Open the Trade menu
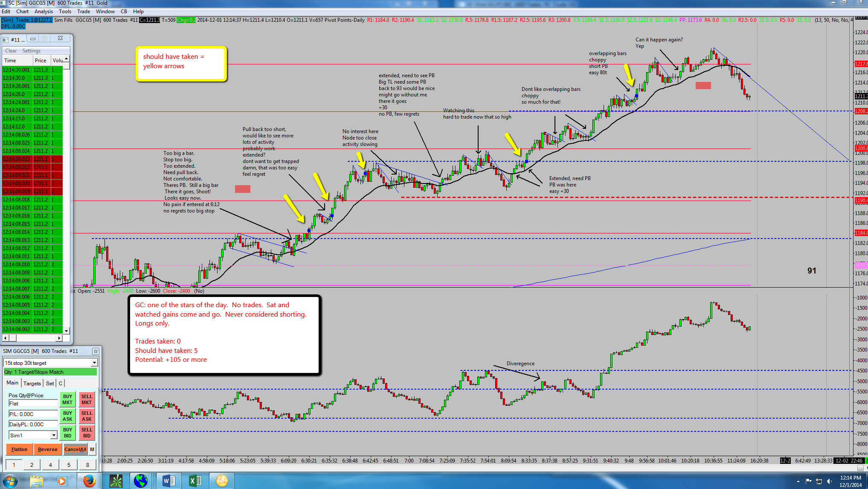 (84, 12)
